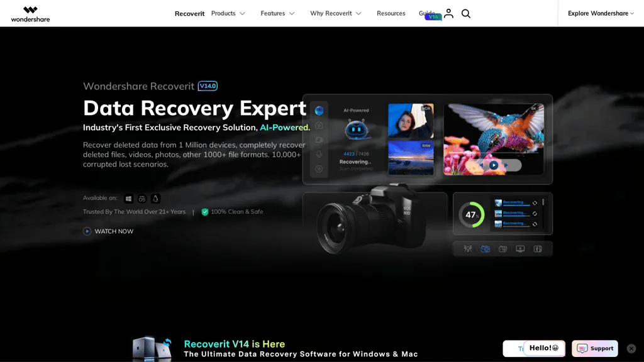
Task: Expand the Products dropdown menu
Action: [228, 14]
